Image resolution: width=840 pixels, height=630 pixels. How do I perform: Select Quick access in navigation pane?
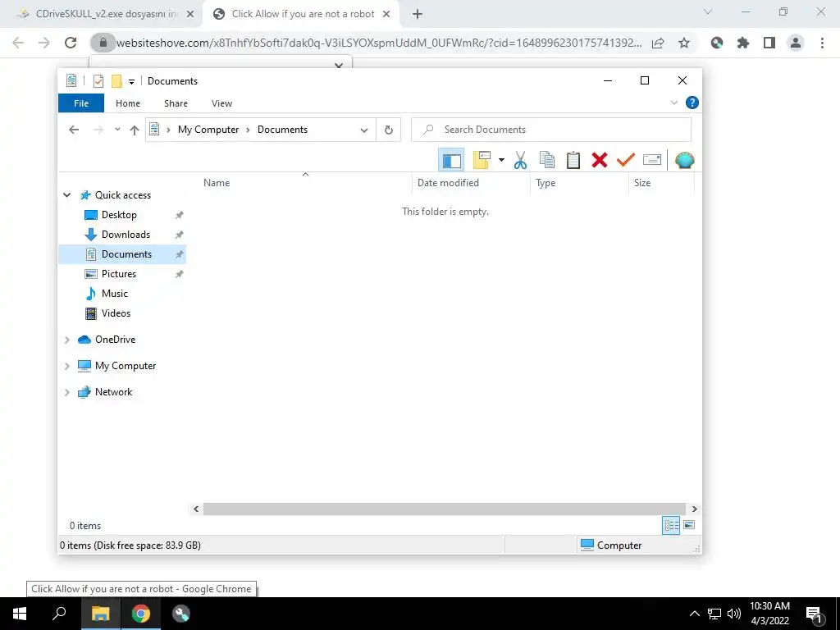(x=123, y=195)
